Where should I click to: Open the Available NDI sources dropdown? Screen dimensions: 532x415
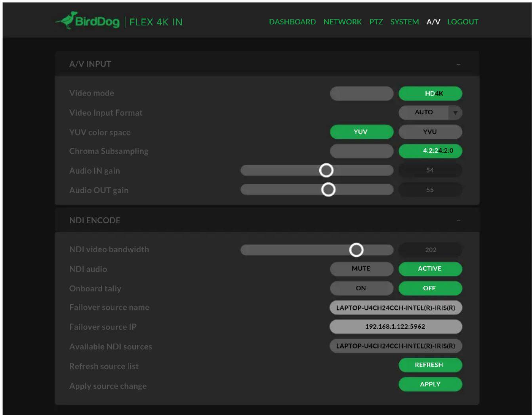396,346
